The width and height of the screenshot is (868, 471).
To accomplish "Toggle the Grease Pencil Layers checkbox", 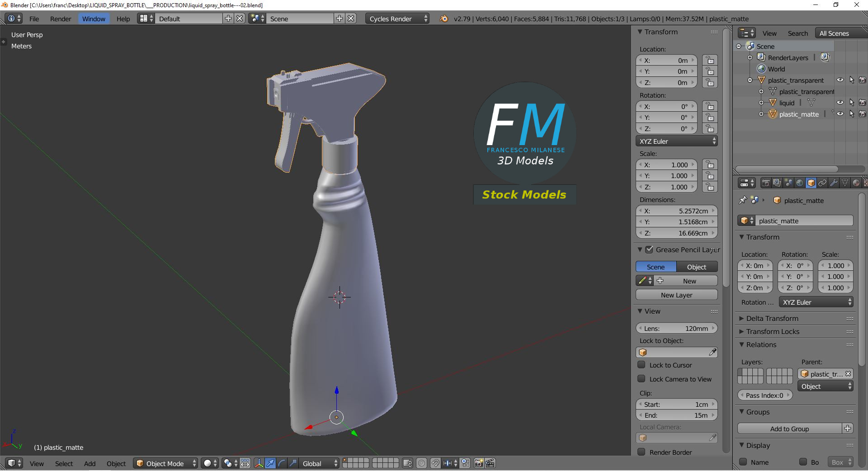I will [x=649, y=250].
